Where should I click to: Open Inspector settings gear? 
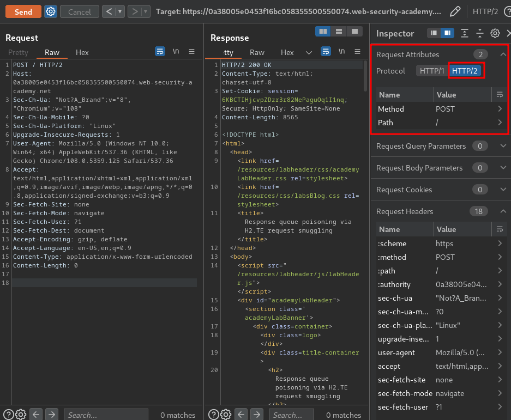495,33
